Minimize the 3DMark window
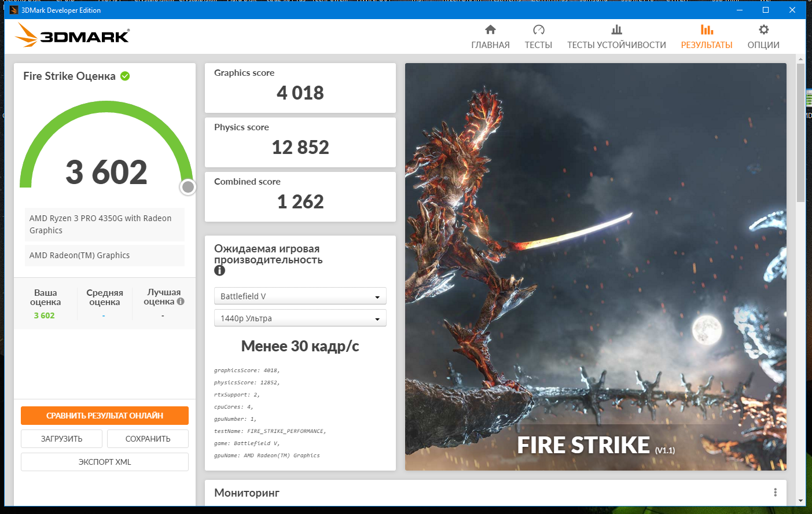This screenshot has height=514, width=812. pos(740,10)
